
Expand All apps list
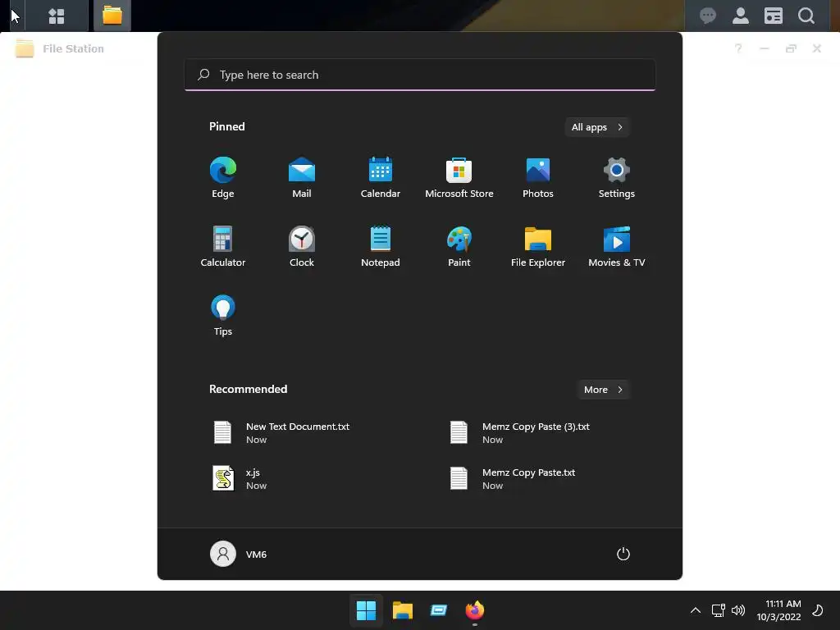(x=597, y=127)
